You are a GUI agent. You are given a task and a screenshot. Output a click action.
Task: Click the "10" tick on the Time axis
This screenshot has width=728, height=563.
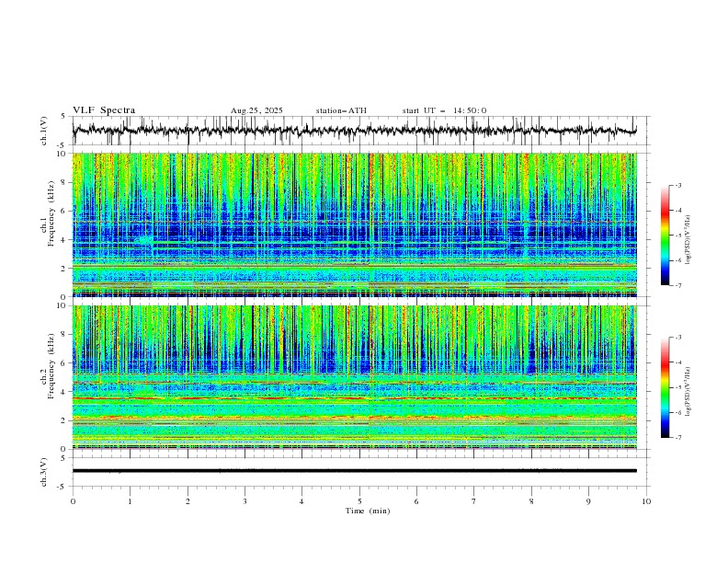[646, 501]
